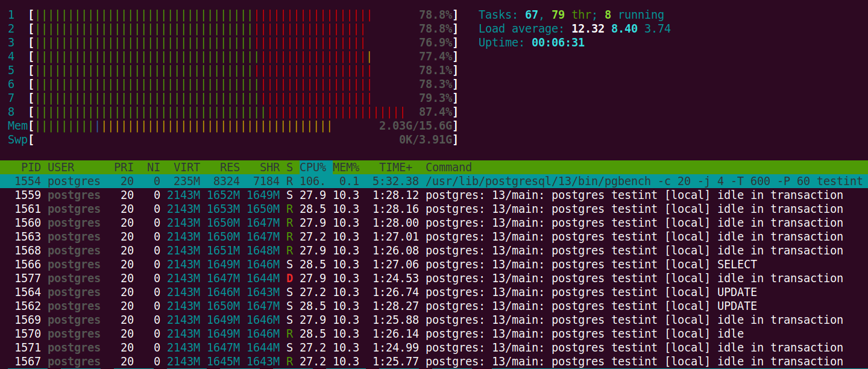Click CPU 2 usage meter bar

point(243,28)
